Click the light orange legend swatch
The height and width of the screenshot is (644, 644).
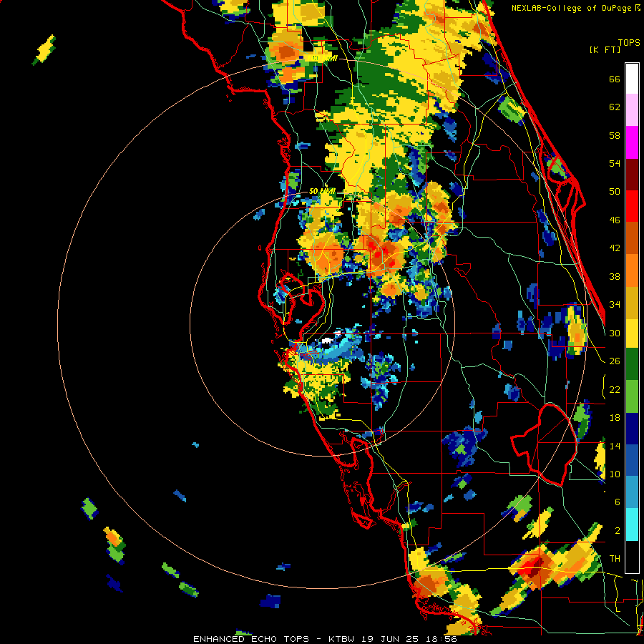(x=632, y=270)
